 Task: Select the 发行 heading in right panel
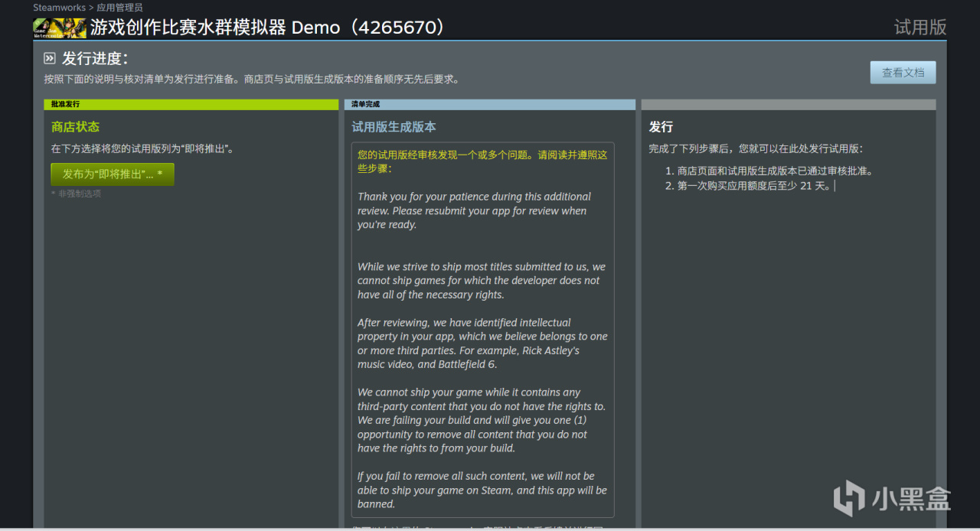(661, 127)
